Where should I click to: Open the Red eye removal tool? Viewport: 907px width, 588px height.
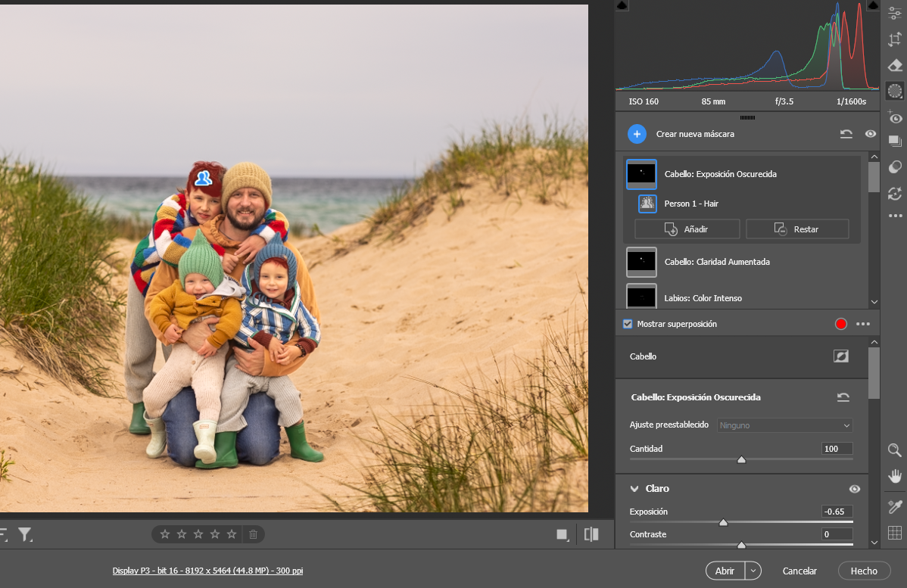[x=895, y=117]
